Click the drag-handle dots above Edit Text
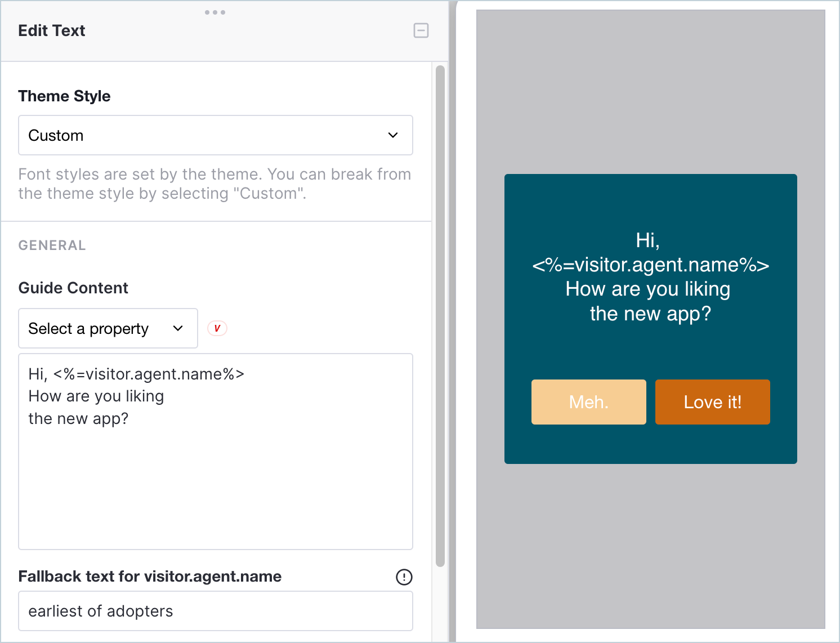 click(x=215, y=12)
